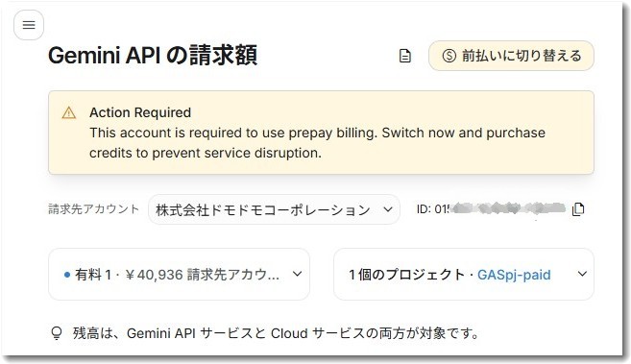
Task: Open the GASpj-paid project link
Action: [x=514, y=275]
